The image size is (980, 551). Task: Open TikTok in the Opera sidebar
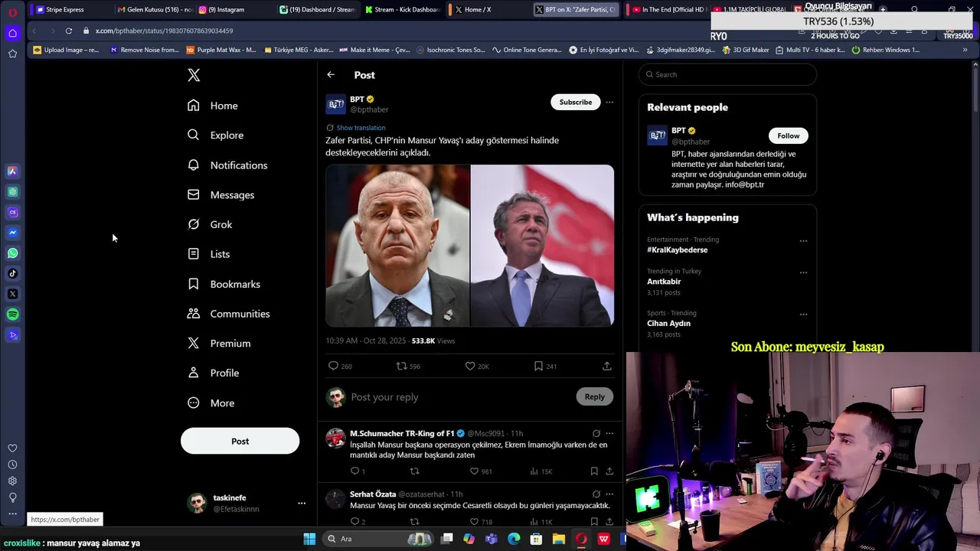12,273
